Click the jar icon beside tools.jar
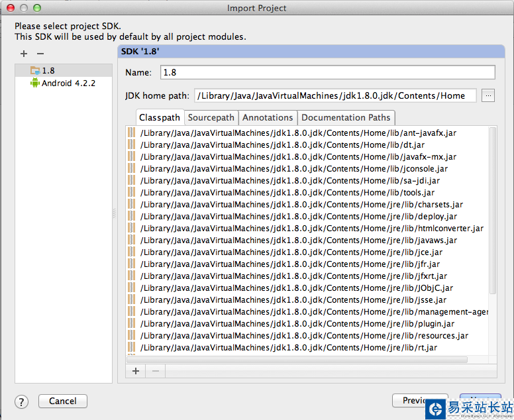This screenshot has height=420, width=514. click(x=131, y=193)
